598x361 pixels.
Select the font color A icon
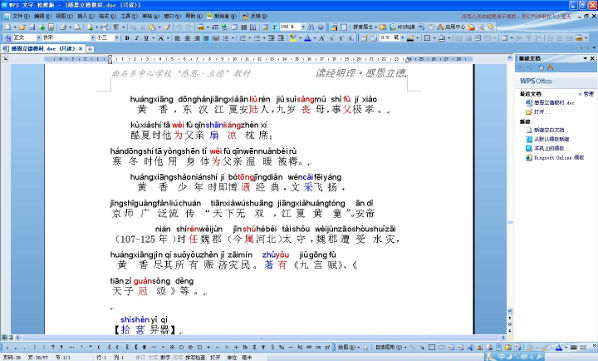pyautogui.click(x=308, y=38)
